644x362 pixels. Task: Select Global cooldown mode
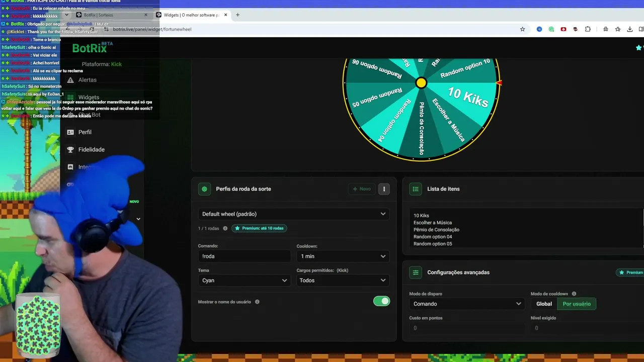[x=544, y=304]
